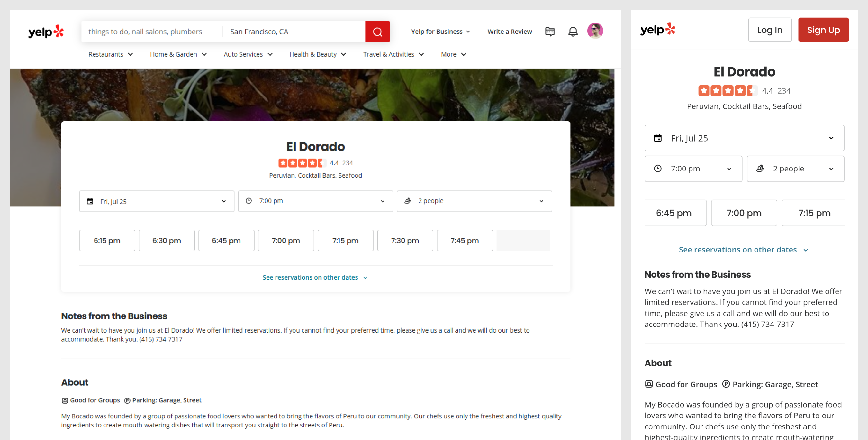Screen dimensions: 868x440
Task: Click people icon in mobile party selector
Action: pyautogui.click(x=760, y=169)
